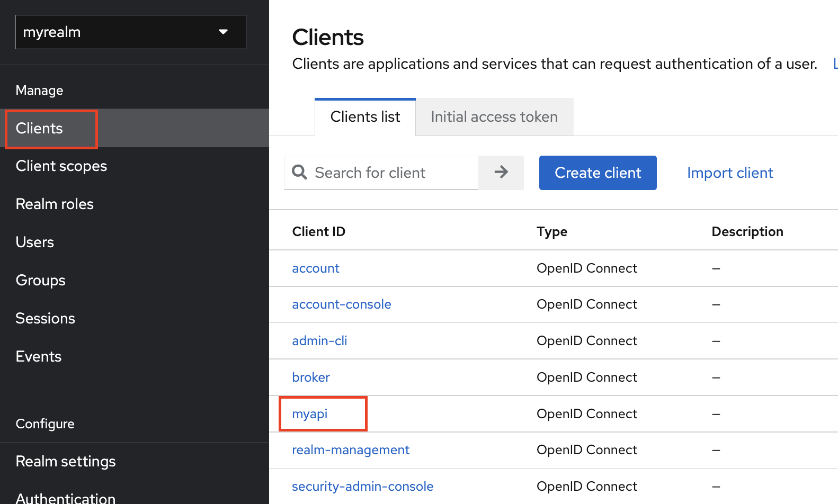Open the account-console client link
Viewport: 838px width, 504px height.
click(342, 304)
